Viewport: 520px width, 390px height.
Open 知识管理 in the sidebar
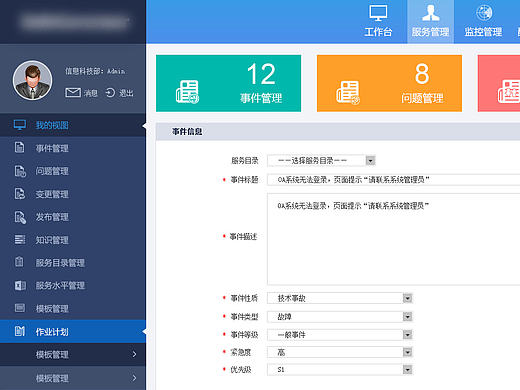(x=73, y=240)
